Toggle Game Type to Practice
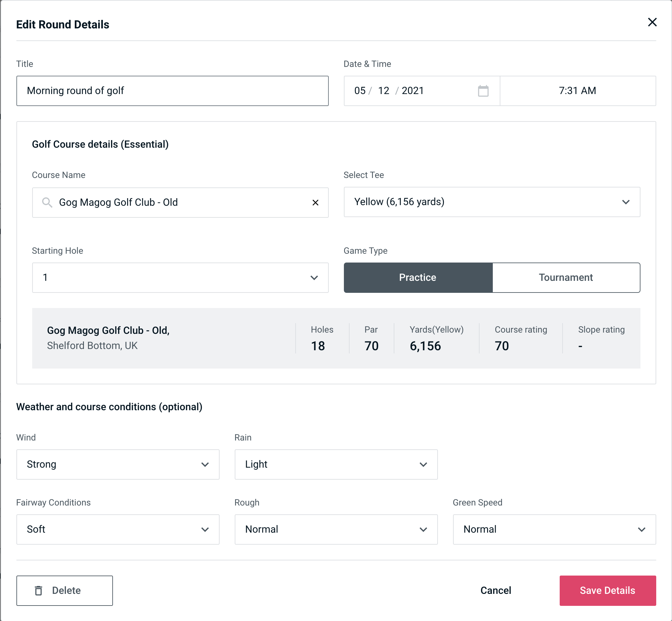The width and height of the screenshot is (672, 621). click(x=417, y=277)
